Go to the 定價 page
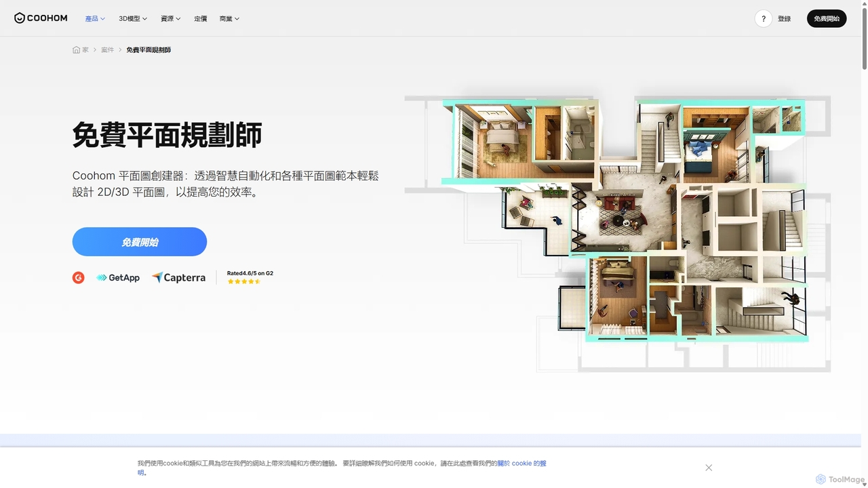Screen dimensions: 868x488 click(200, 19)
